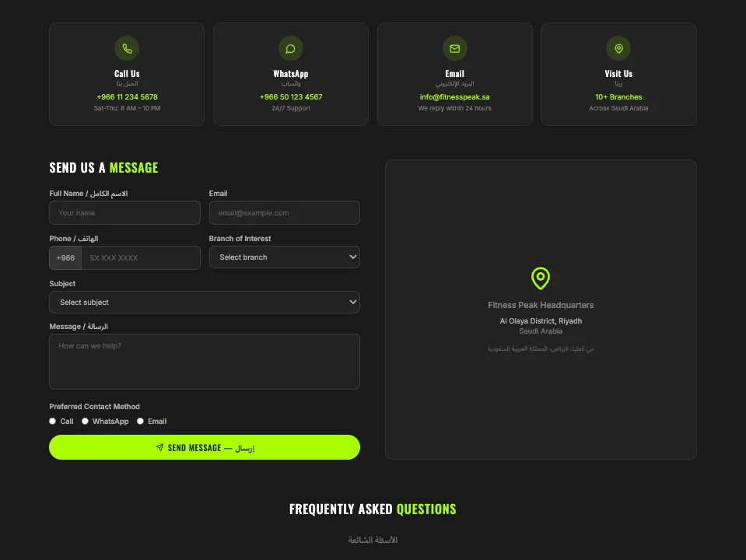Image resolution: width=746 pixels, height=560 pixels.
Task: Click the location pin icon in Visit Us card
Action: coord(618,48)
